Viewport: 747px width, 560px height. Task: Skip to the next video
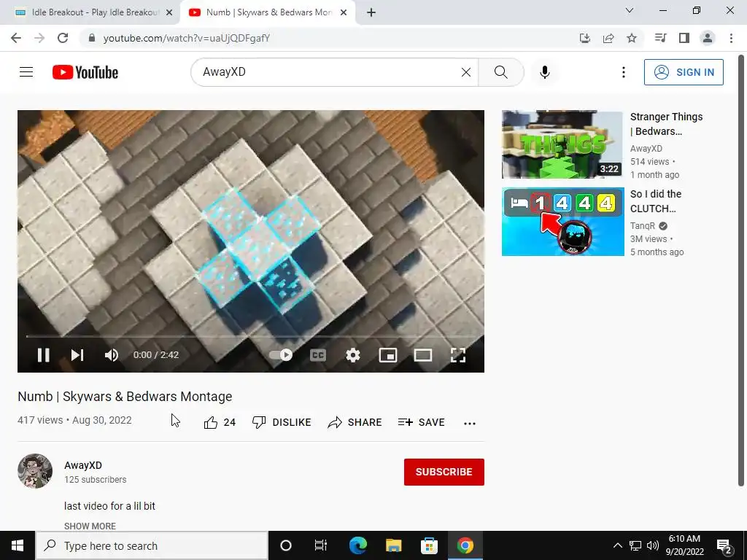tap(77, 355)
